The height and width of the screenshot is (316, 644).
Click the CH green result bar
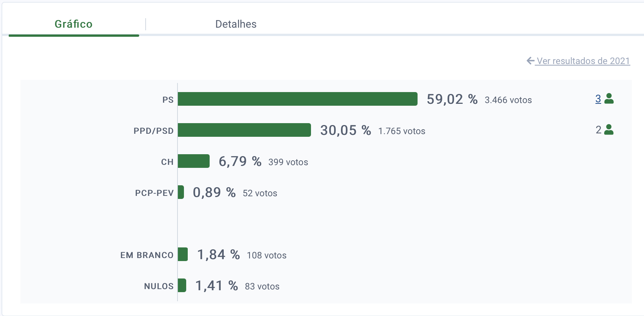click(193, 161)
